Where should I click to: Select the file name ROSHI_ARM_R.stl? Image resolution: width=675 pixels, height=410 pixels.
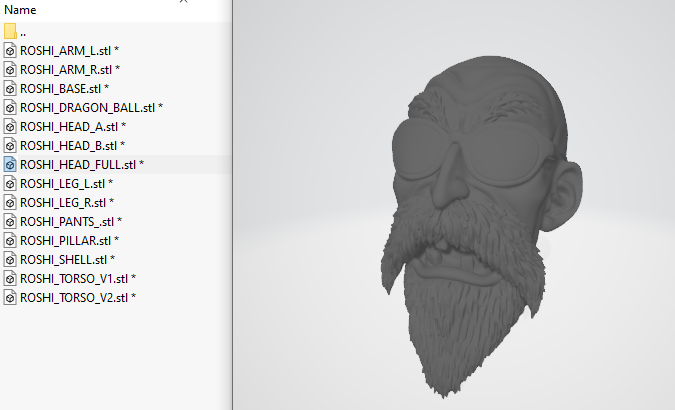pos(70,69)
